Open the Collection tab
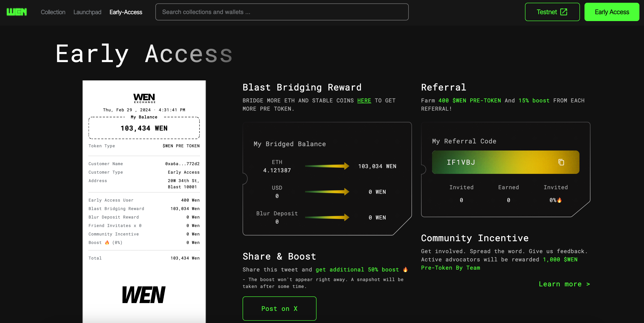 coord(53,12)
